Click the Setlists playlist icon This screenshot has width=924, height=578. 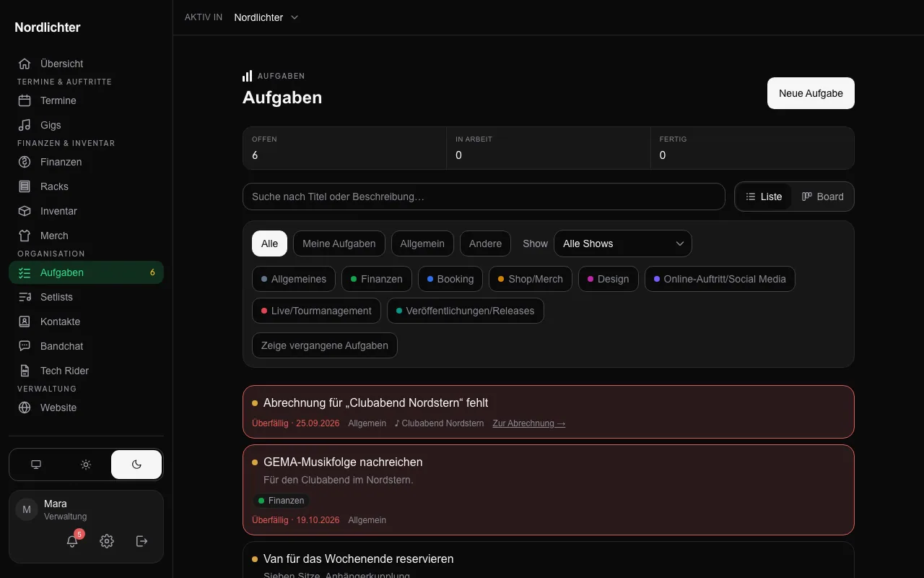[x=25, y=297]
